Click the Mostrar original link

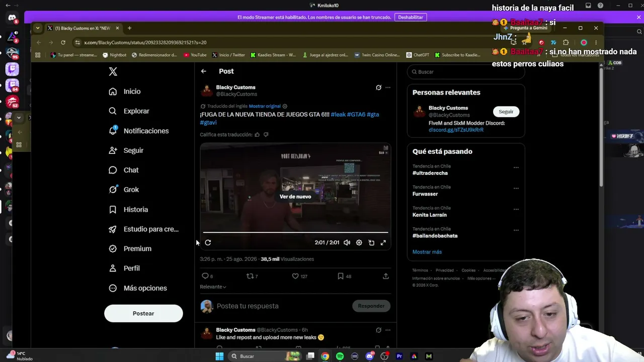(x=265, y=106)
